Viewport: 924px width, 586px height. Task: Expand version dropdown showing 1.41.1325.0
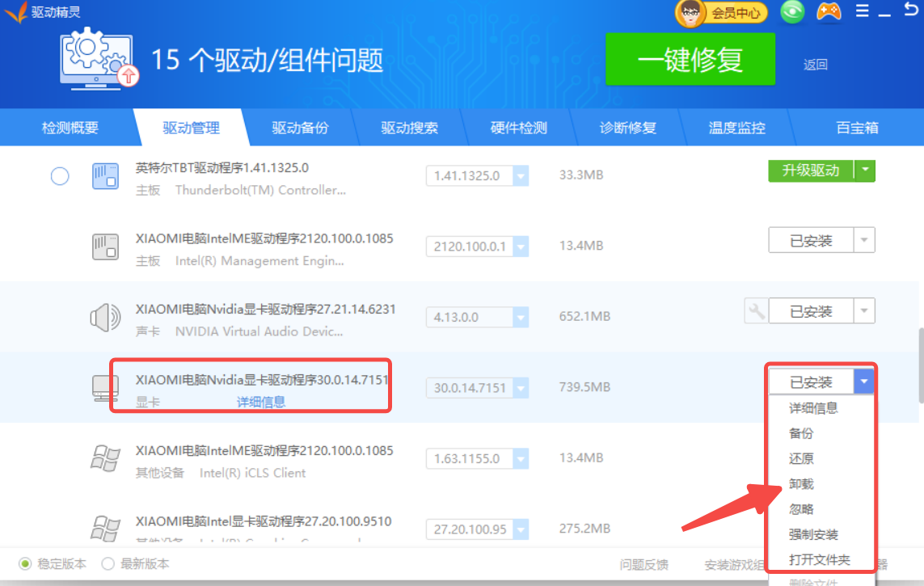click(520, 175)
